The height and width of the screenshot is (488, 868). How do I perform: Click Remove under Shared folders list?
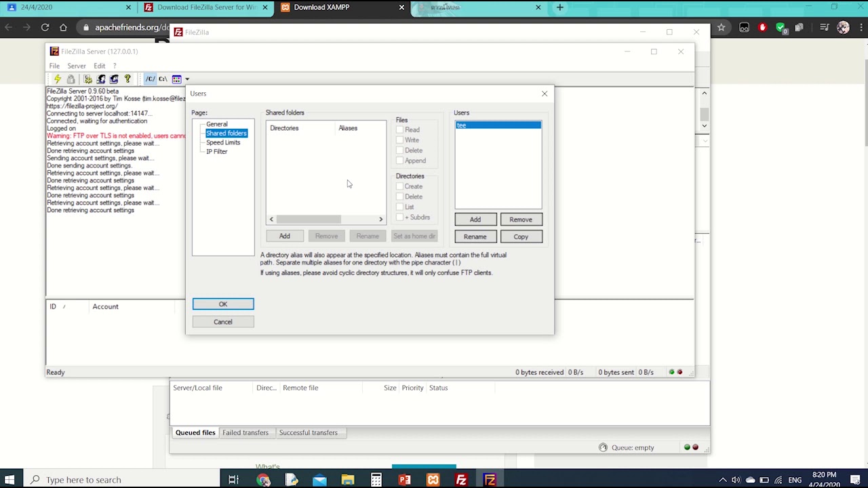click(326, 236)
